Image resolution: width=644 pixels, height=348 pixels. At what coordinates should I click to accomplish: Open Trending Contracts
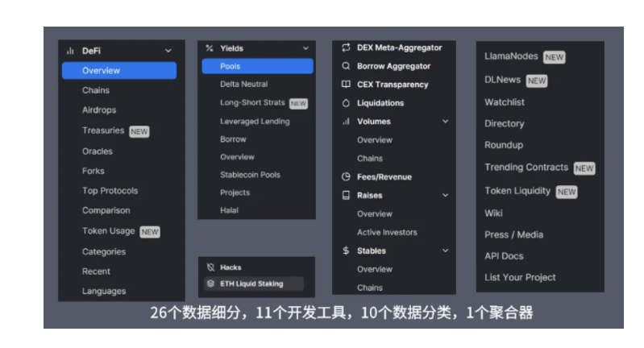tap(526, 168)
